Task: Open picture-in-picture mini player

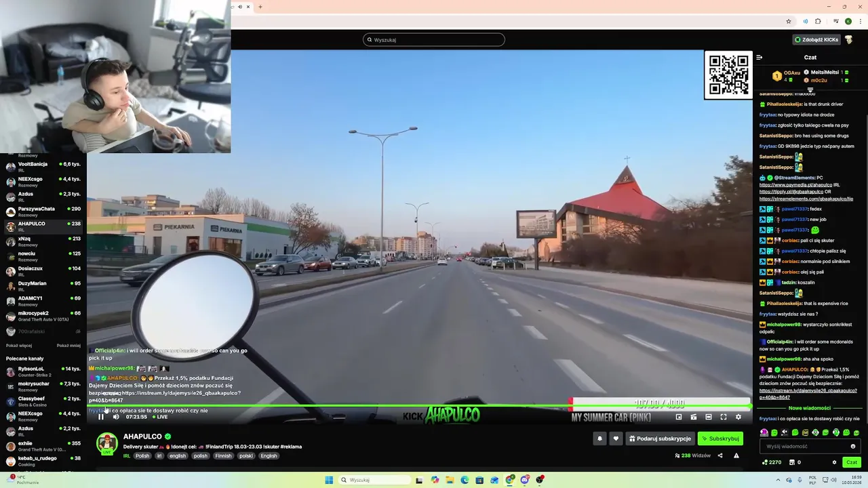Action: 679,417
